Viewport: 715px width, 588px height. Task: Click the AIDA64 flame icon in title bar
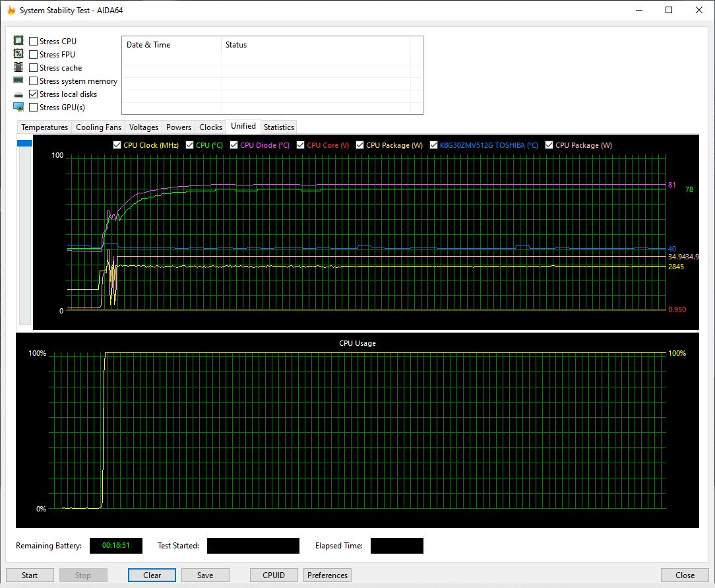(x=11, y=11)
